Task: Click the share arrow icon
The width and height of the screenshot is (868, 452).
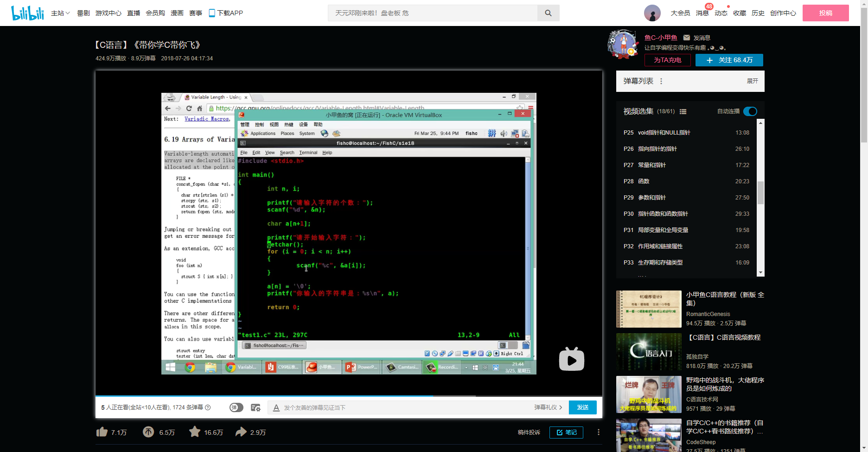Action: point(241,432)
